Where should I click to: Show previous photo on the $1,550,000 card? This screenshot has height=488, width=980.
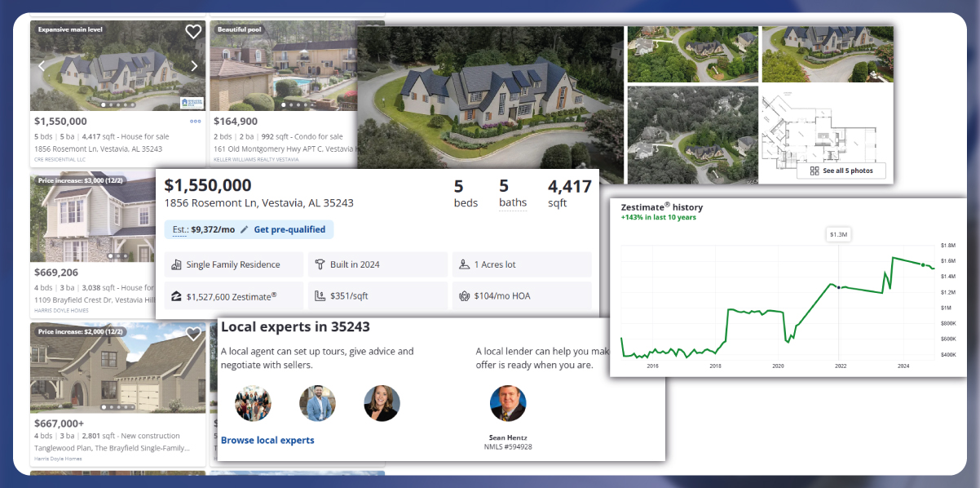42,66
